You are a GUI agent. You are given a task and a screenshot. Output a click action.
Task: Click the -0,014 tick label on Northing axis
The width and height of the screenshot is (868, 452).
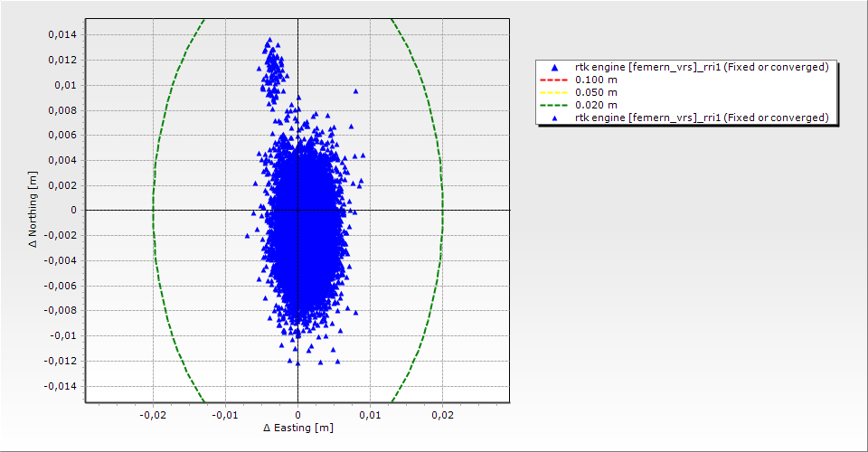(x=61, y=386)
